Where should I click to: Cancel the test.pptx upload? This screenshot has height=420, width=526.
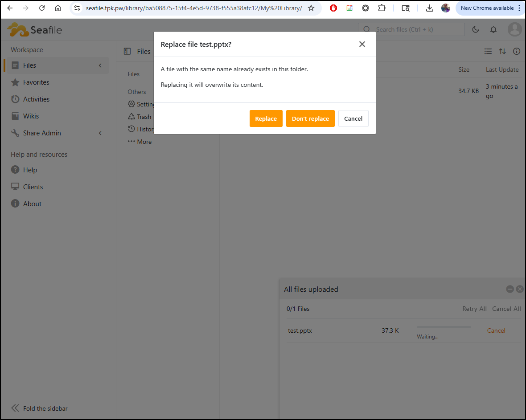(x=496, y=330)
